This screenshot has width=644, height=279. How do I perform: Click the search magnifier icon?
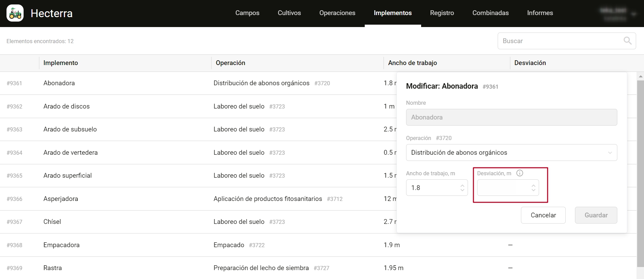coord(627,41)
